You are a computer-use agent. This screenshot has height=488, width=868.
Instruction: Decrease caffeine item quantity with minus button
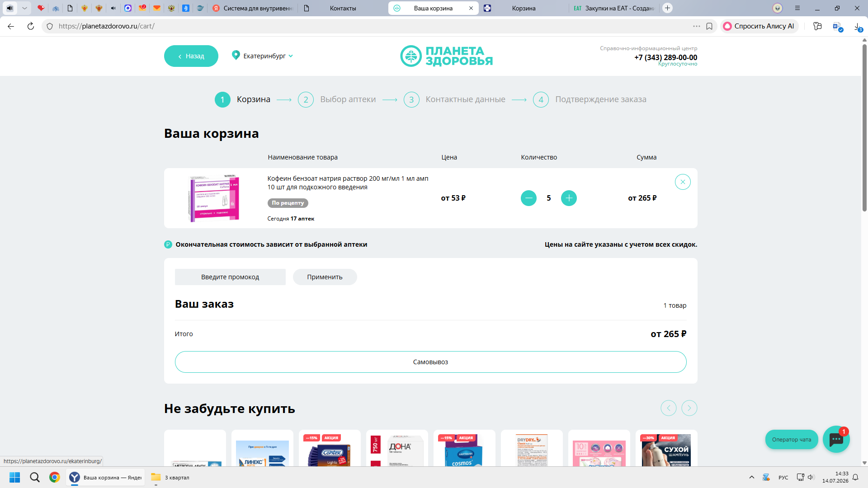tap(528, 198)
